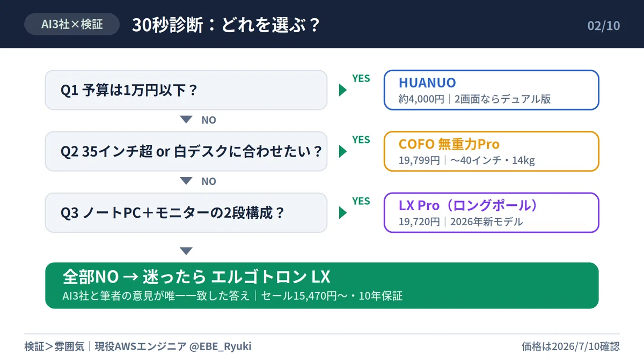Click the green エルゴトロン LX banner
Screen dimensions: 644x362
point(322,285)
